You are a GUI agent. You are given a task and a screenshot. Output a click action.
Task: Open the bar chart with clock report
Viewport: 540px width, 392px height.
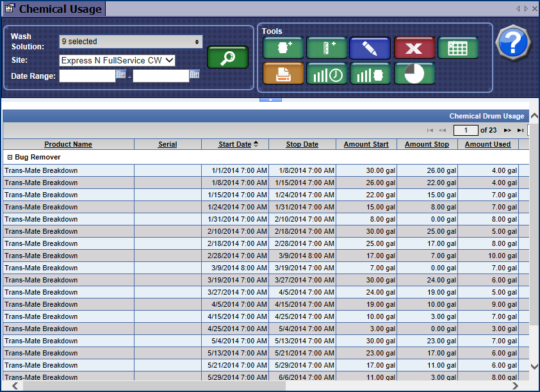click(x=326, y=74)
